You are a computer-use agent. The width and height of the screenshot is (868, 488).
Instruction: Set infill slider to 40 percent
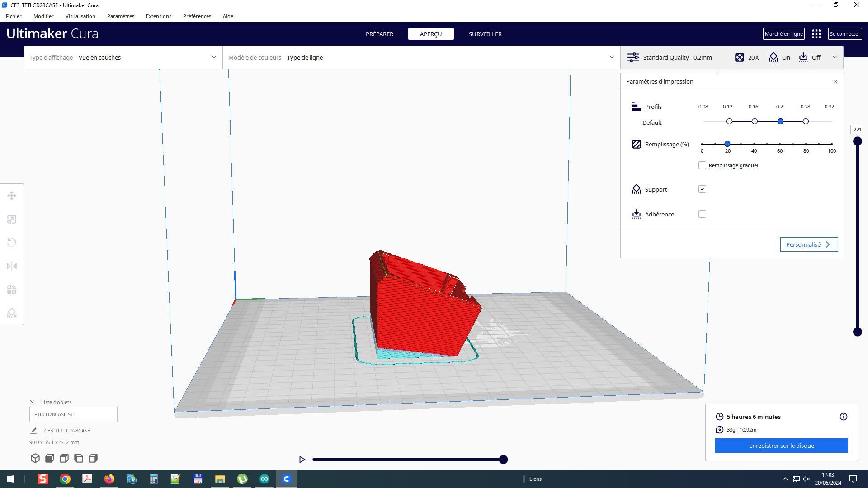click(x=754, y=144)
